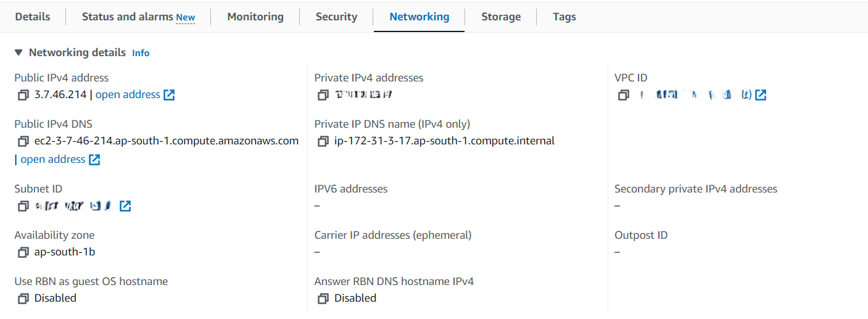Copy availability zone ap-south-1b
Viewport: 868px width, 319px height.
click(23, 252)
